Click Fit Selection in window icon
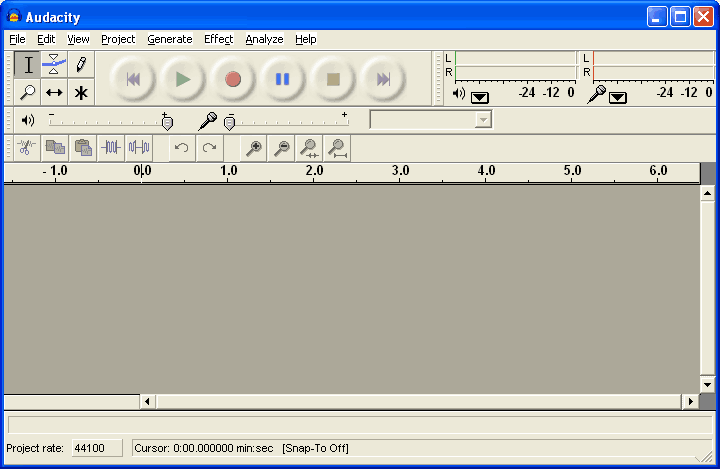 [309, 148]
